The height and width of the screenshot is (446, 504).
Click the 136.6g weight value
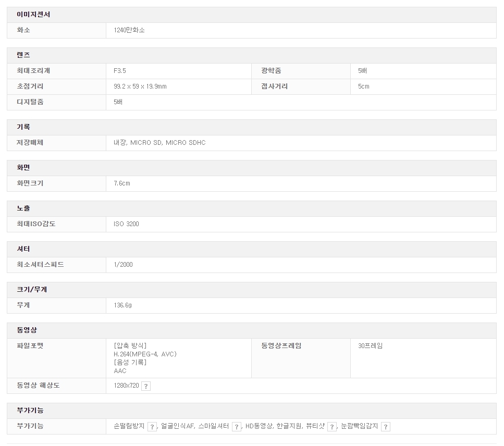(x=122, y=305)
